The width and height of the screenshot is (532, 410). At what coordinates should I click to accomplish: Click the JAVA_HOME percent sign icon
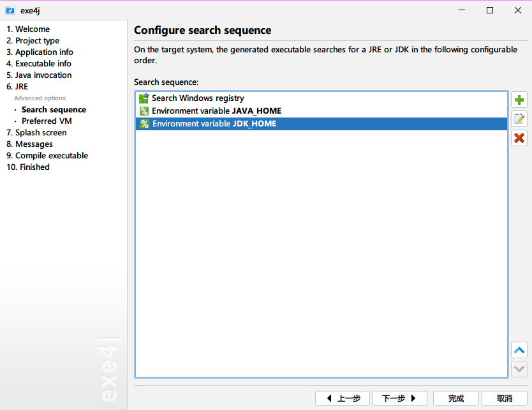point(144,111)
